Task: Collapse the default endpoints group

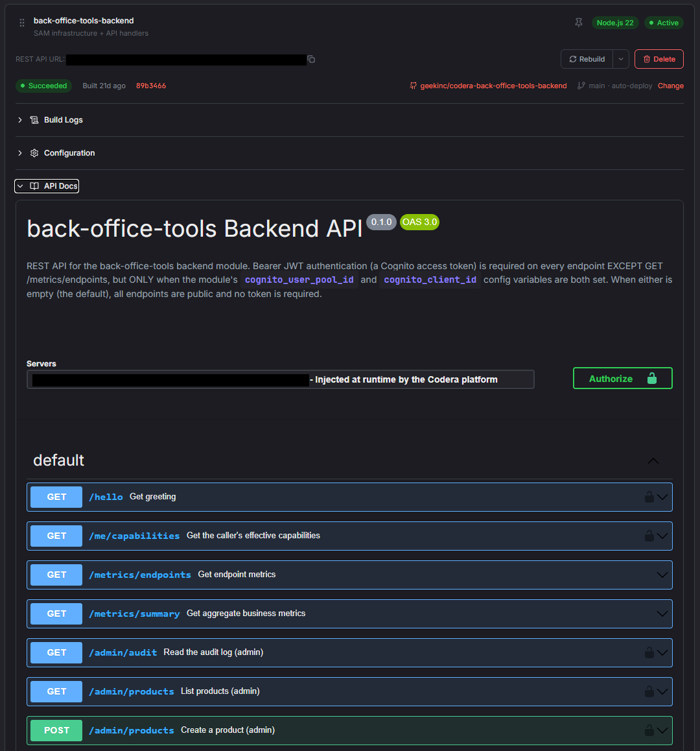Action: 653,460
